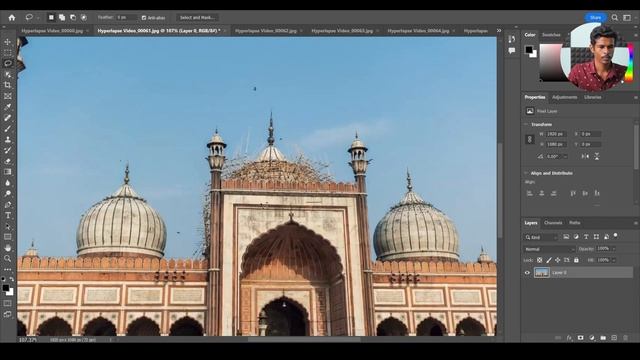Select the Brush tool
This screenshot has height=360, width=640.
8,129
